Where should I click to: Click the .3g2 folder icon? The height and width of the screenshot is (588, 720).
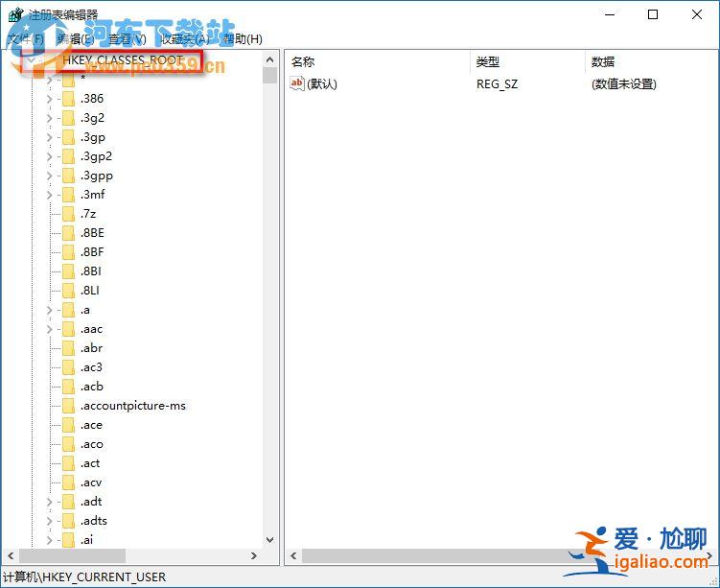pos(68,118)
